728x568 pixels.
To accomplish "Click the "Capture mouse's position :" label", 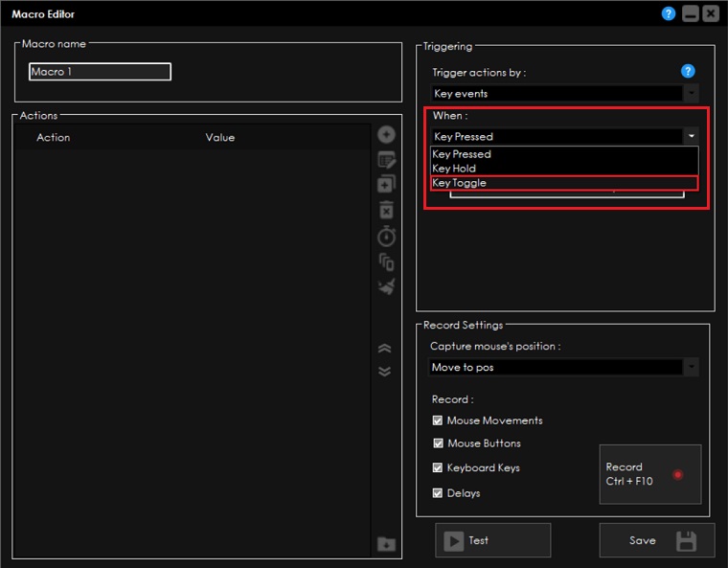I will tap(495, 346).
